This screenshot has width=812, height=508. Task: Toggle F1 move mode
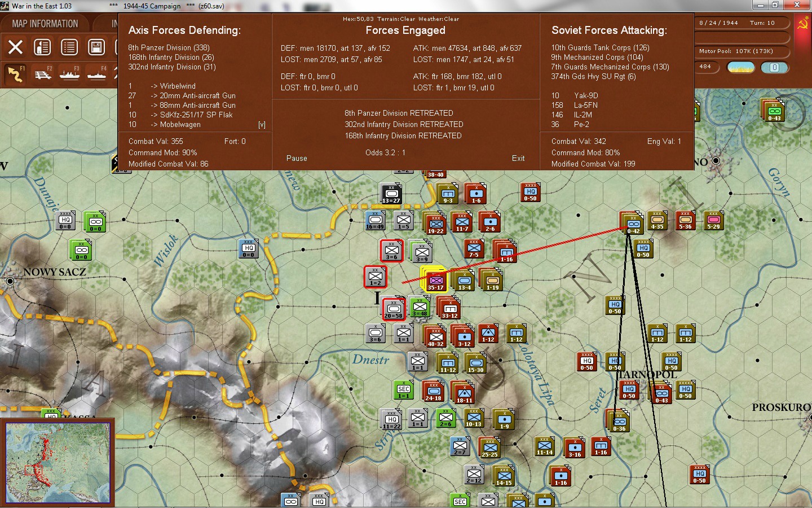[x=15, y=74]
